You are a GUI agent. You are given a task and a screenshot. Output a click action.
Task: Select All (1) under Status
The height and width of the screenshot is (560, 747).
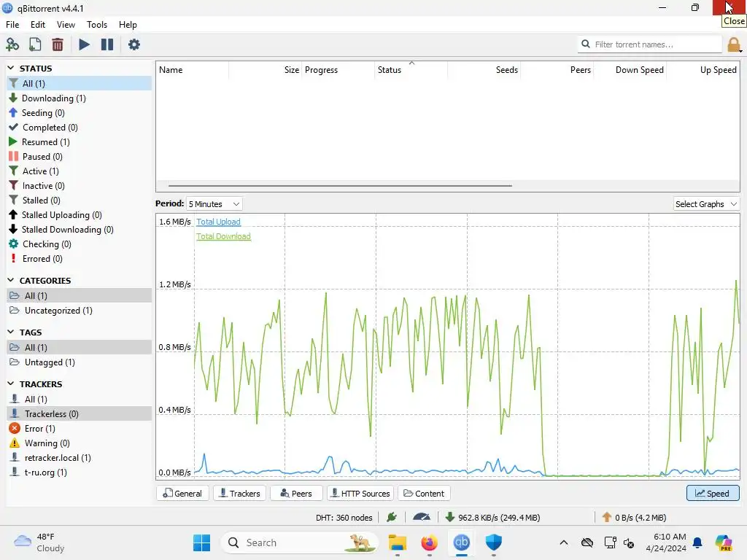(79, 83)
